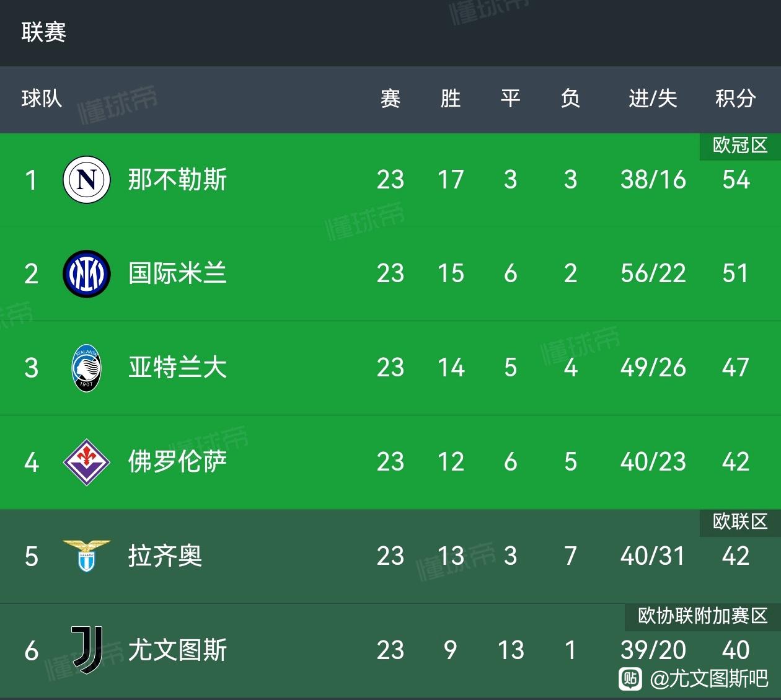Open the 联赛 league tab

[43, 32]
